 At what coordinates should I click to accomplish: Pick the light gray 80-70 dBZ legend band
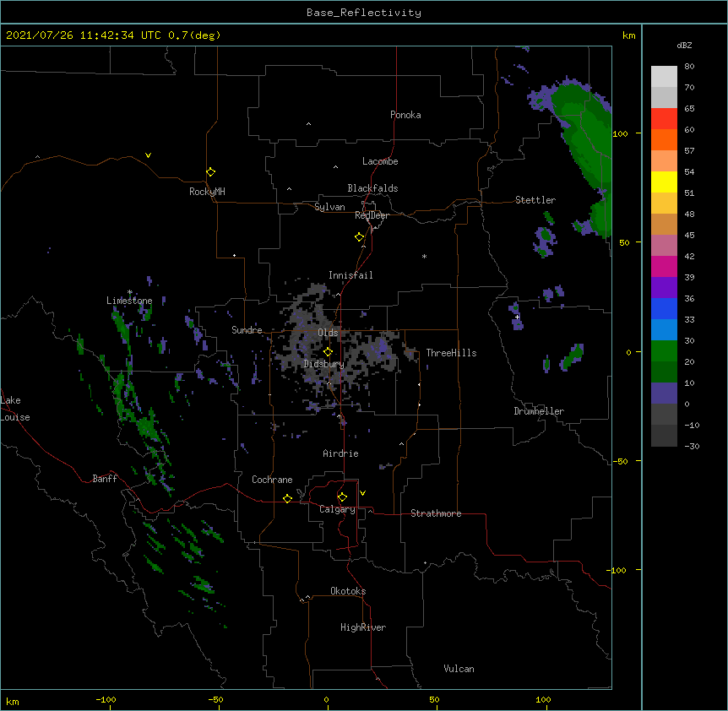point(664,77)
